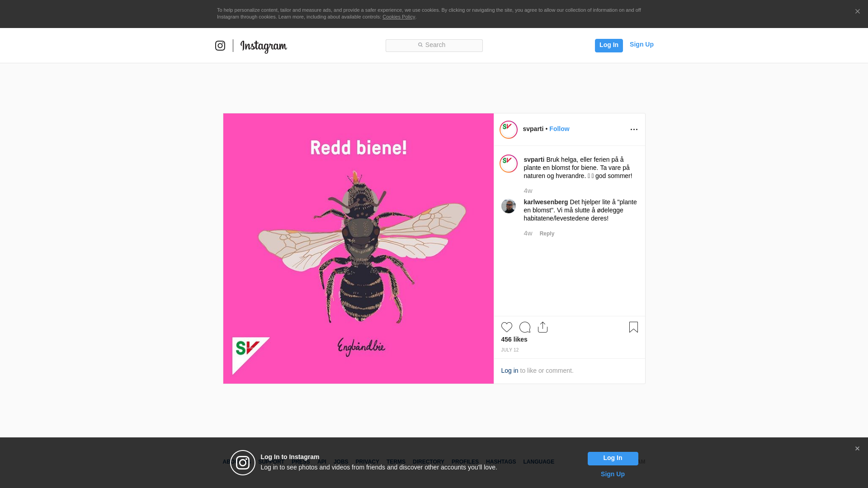Click the Sign Up link in header
868x488 pixels.
(642, 44)
